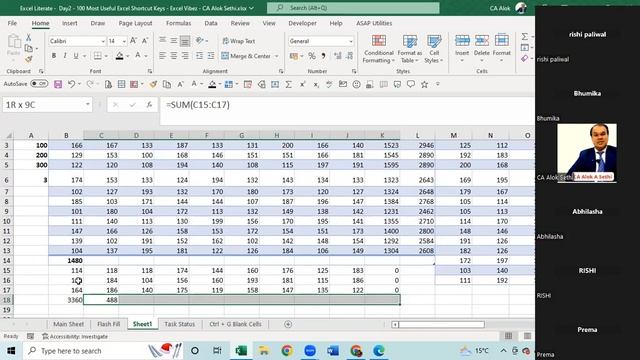Viewport: 640px width, 360px height.
Task: Open the Name Box dropdown arrow
Action: [87, 104]
